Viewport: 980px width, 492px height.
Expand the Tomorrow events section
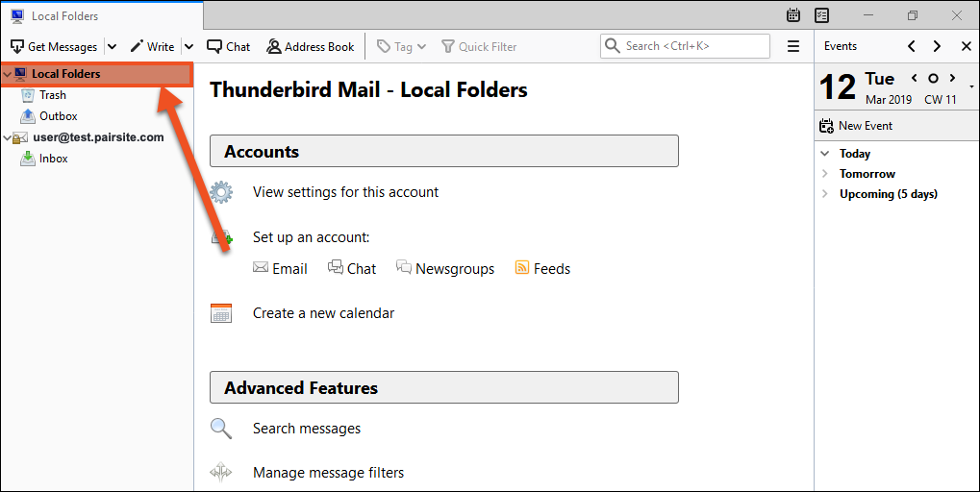[x=825, y=174]
